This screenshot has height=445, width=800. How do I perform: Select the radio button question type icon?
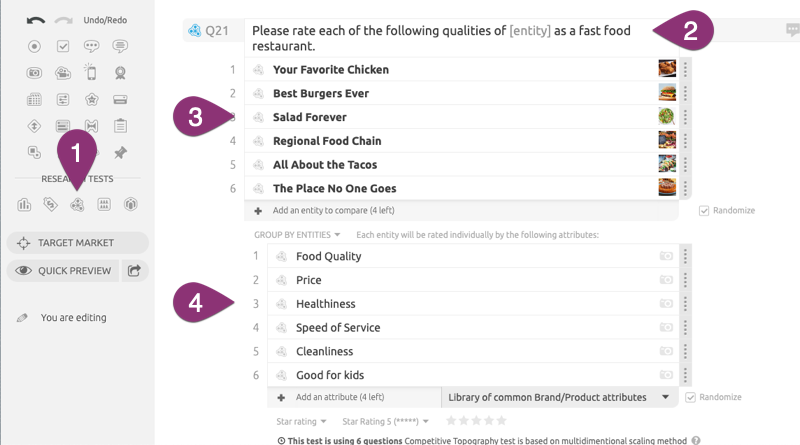pyautogui.click(x=34, y=46)
